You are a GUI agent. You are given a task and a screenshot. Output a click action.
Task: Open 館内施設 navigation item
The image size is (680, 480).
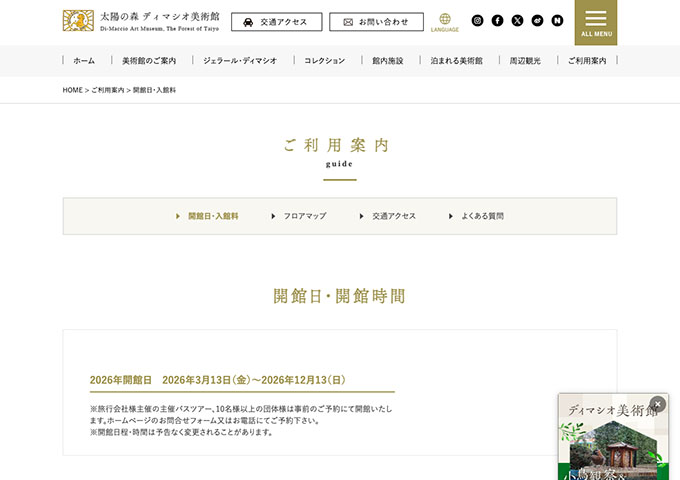(x=388, y=61)
